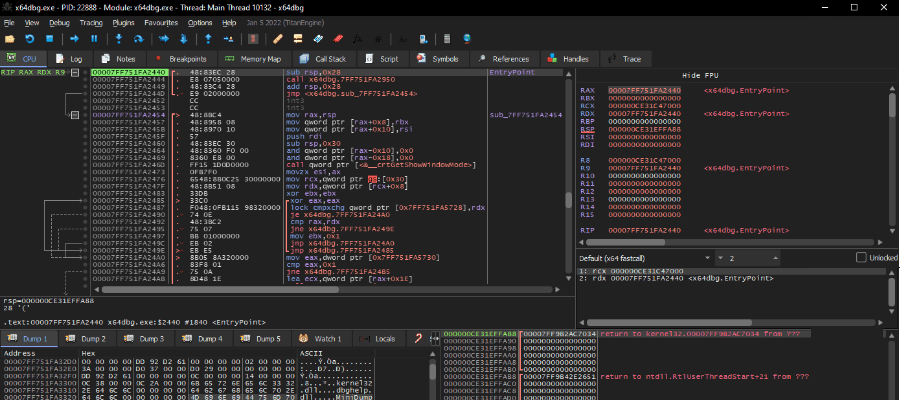Switch to the Log tab
The width and height of the screenshot is (900, 400).
(x=69, y=59)
